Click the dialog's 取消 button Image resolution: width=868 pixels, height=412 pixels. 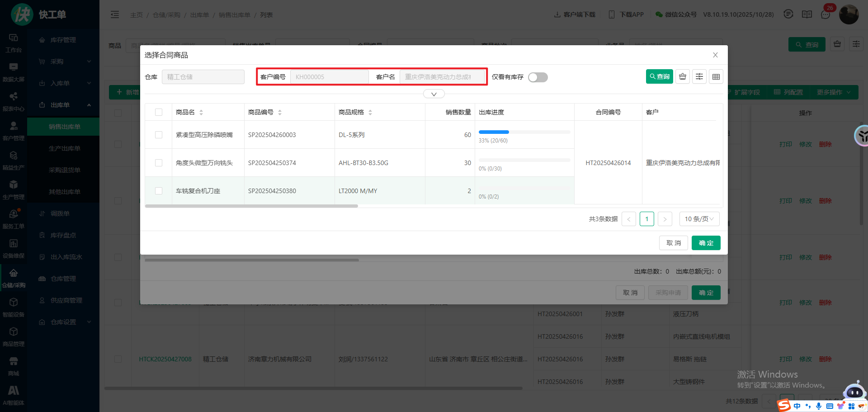(x=673, y=243)
